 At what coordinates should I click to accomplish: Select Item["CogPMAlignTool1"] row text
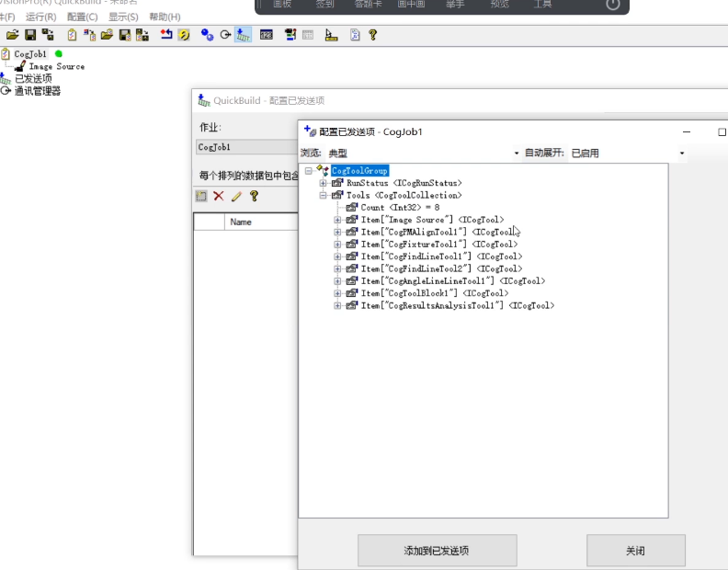(438, 232)
